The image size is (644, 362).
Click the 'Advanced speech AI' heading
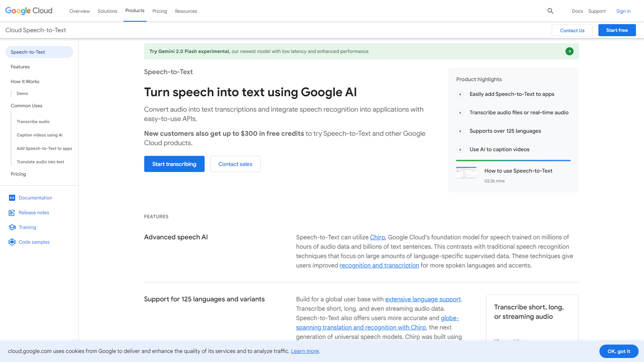[176, 237]
